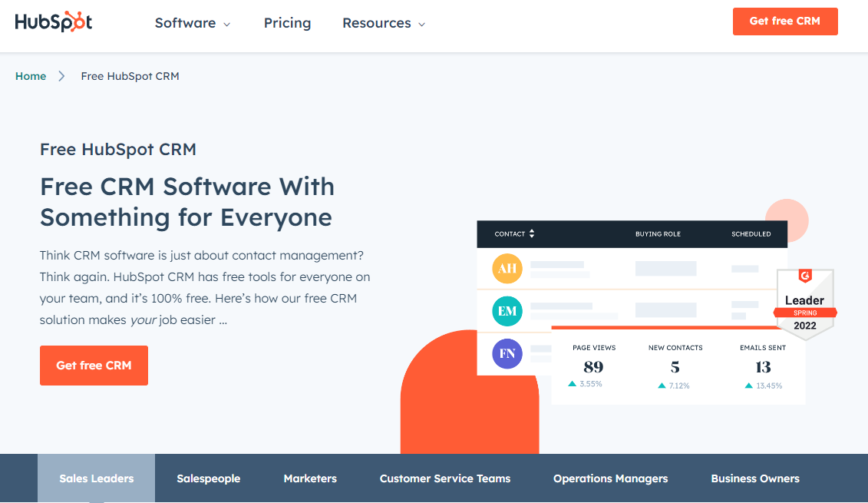Click the breadcrumb chevron separator
The height and width of the screenshot is (503, 868).
click(61, 77)
